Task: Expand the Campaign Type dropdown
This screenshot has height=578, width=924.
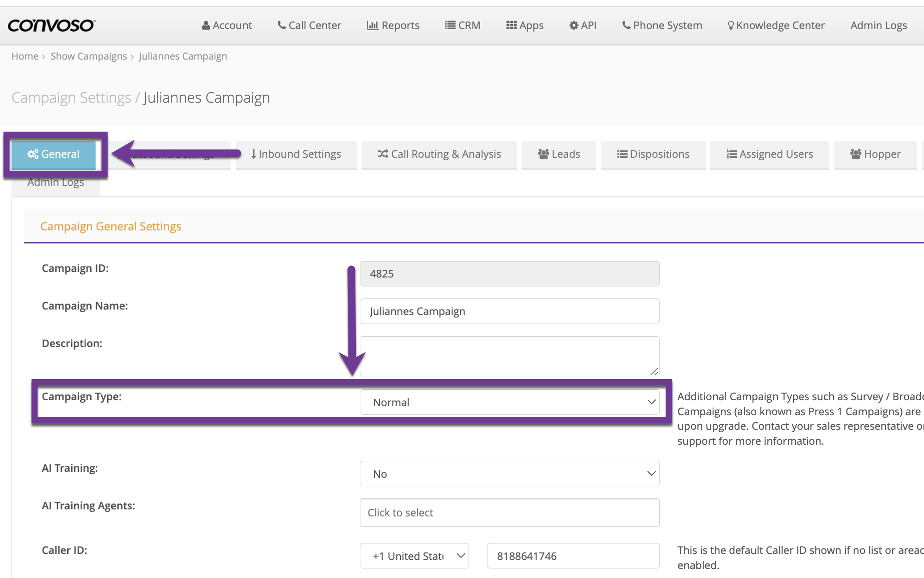Action: click(509, 402)
